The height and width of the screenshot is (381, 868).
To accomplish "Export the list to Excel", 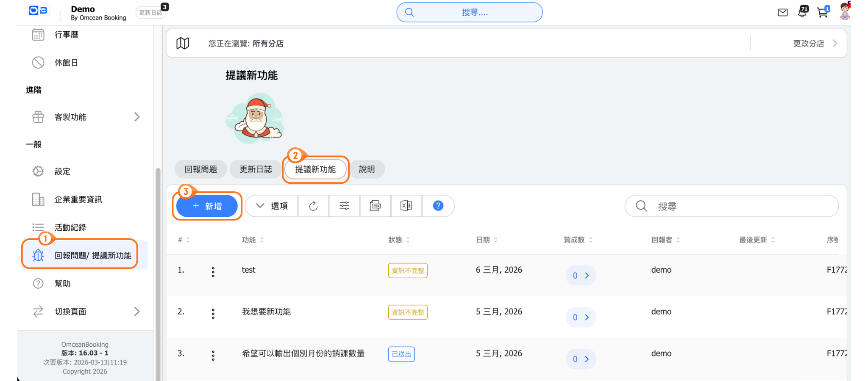I will [x=406, y=206].
